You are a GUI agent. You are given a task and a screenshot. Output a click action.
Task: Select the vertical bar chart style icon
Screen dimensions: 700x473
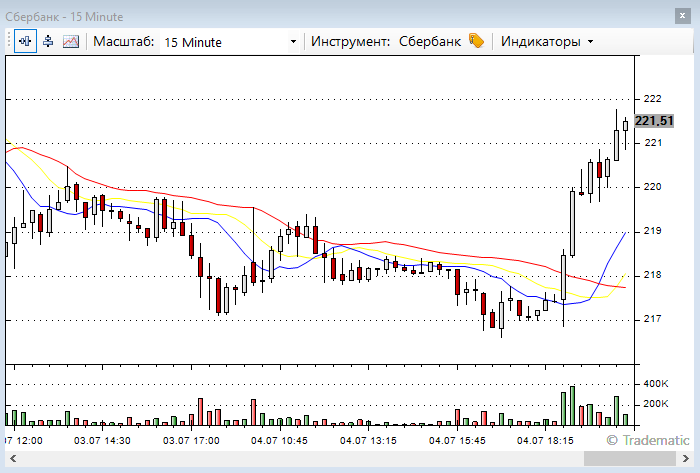tap(48, 41)
